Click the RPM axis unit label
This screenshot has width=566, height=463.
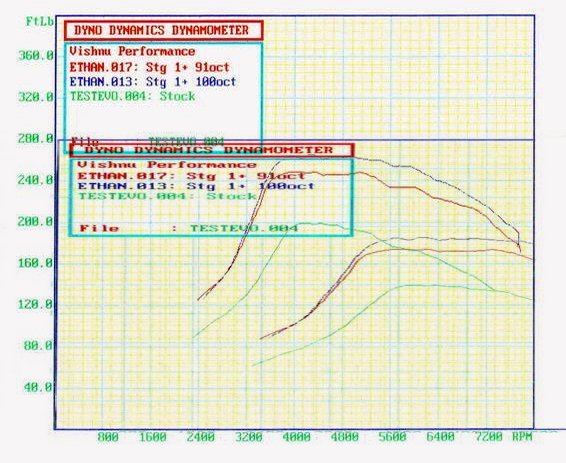click(522, 437)
